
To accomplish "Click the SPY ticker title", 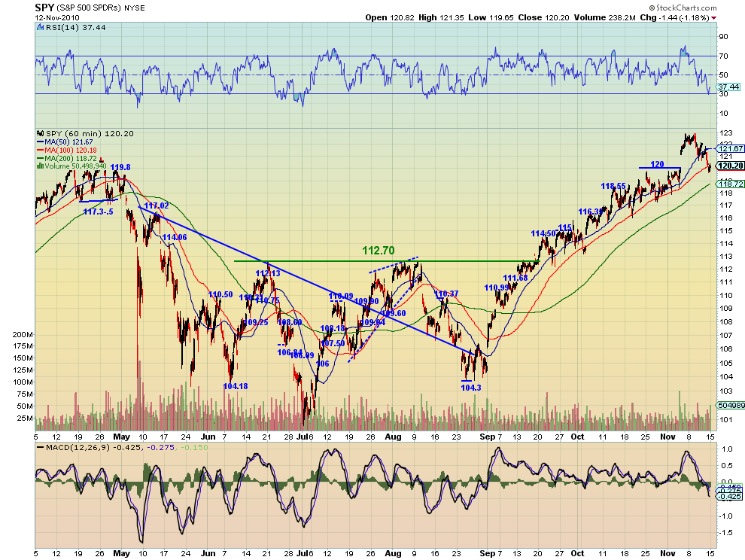I will tap(44, 8).
